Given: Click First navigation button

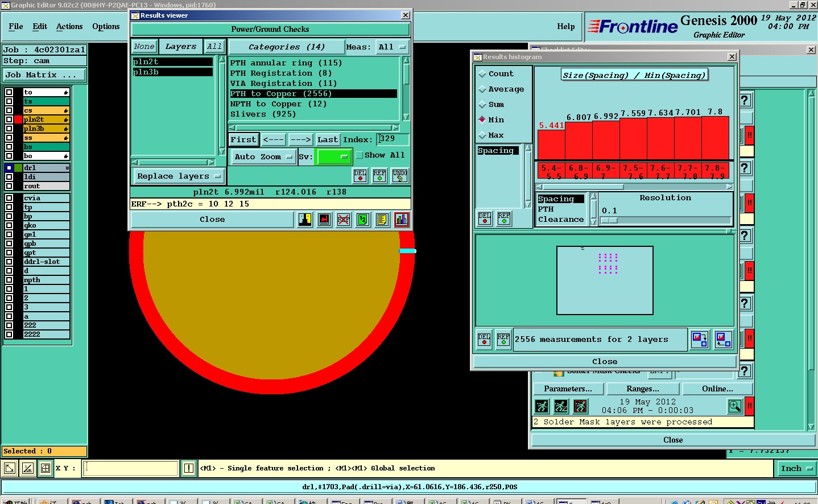Looking at the screenshot, I should pos(243,139).
